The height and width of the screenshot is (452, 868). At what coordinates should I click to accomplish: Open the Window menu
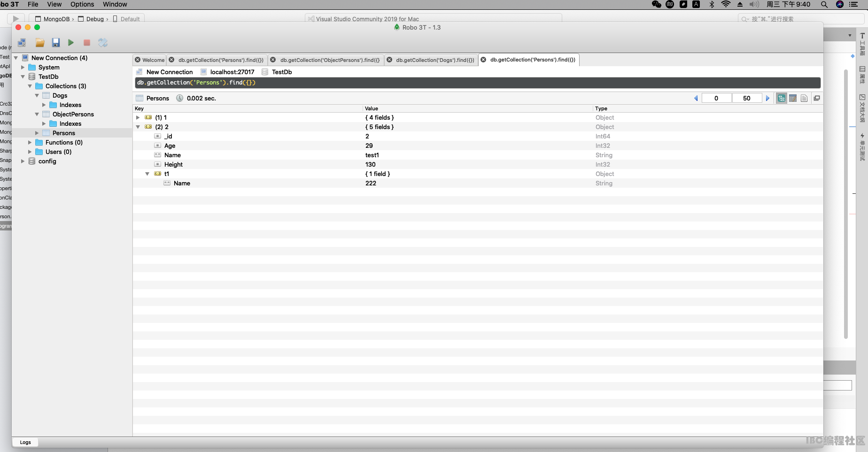(x=115, y=4)
